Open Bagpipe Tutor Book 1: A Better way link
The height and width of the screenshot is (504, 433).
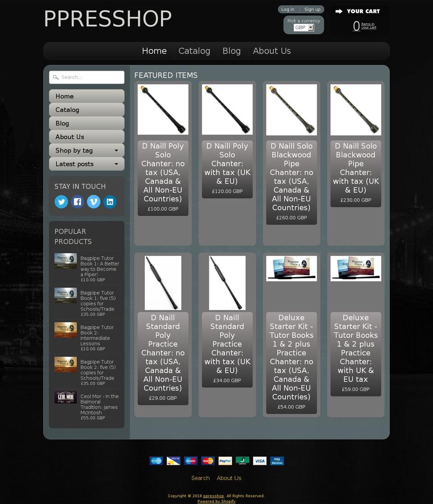pyautogui.click(x=100, y=267)
